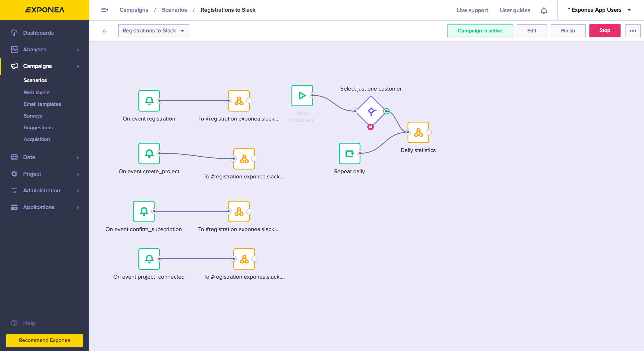Click the 'Now (inactive)' play trigger node
The image size is (644, 351).
302,96
